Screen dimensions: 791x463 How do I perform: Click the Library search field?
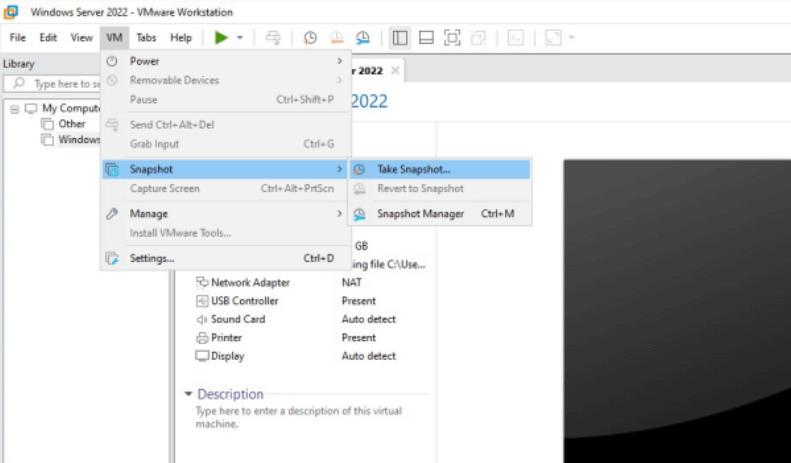(x=53, y=84)
